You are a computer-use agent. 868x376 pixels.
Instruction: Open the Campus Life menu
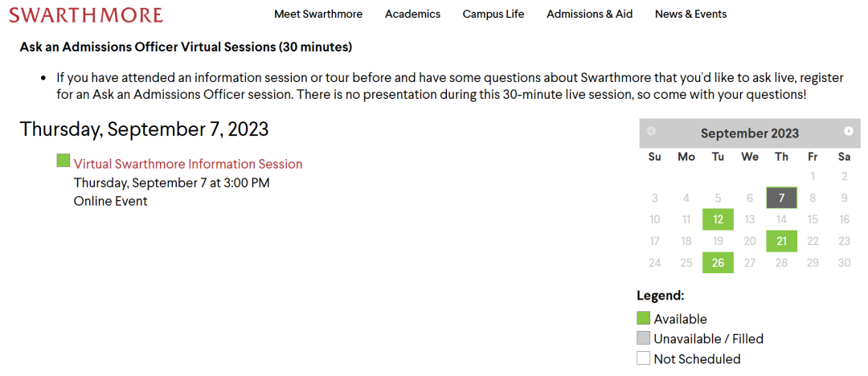point(493,14)
